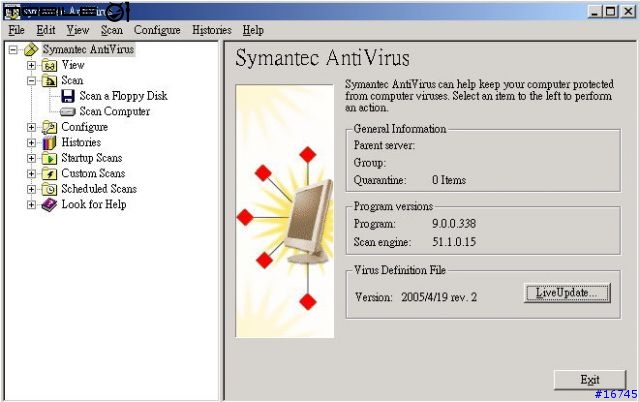Screen dimensions: 640x402
Task: Click the hard drive Scan Computer icon
Action: [x=68, y=112]
